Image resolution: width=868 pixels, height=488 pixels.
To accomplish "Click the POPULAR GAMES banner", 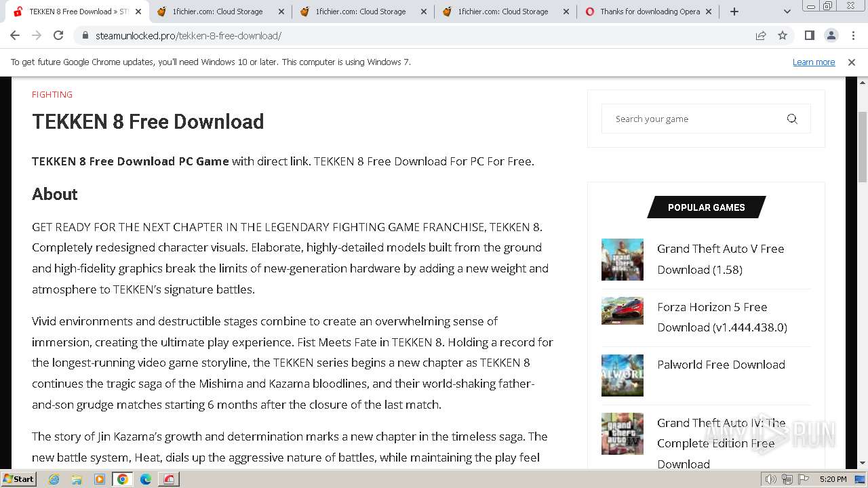I will tap(707, 207).
